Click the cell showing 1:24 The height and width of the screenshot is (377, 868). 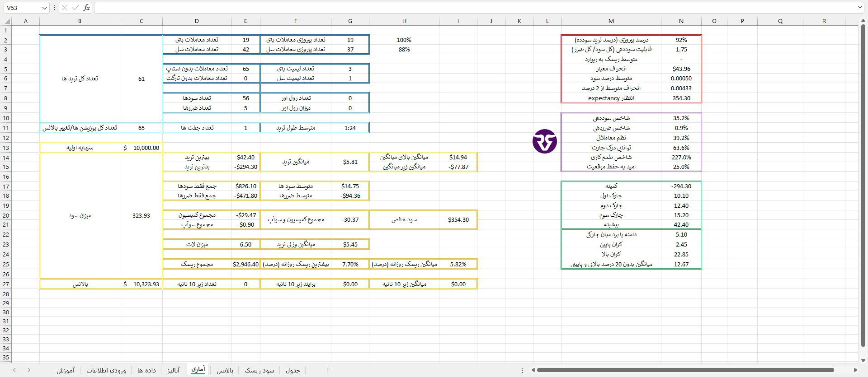tap(350, 128)
